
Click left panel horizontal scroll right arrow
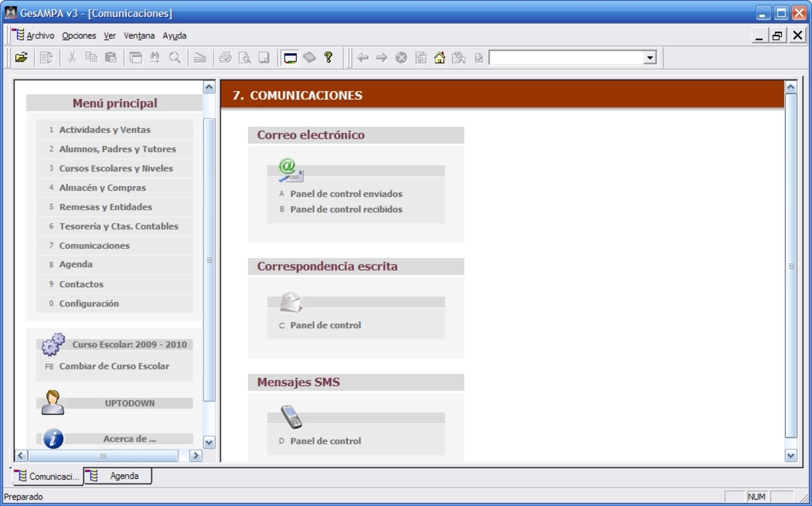tap(195, 455)
